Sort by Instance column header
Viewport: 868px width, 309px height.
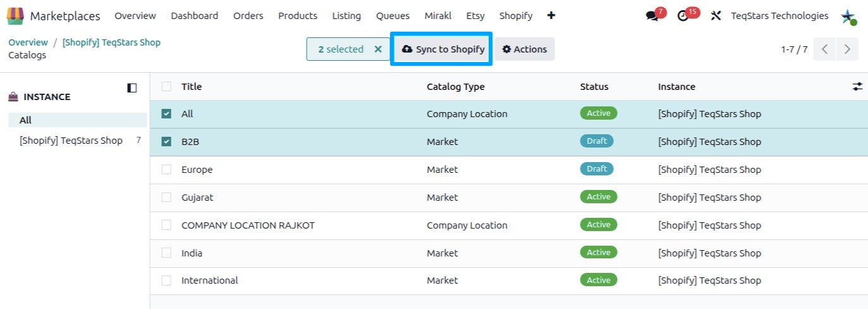click(676, 87)
